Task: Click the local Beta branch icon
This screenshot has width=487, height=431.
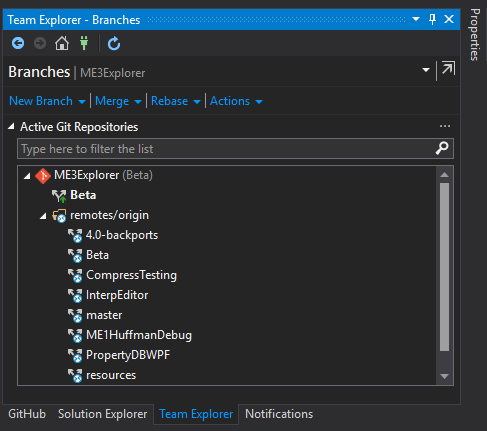Action: coord(59,196)
